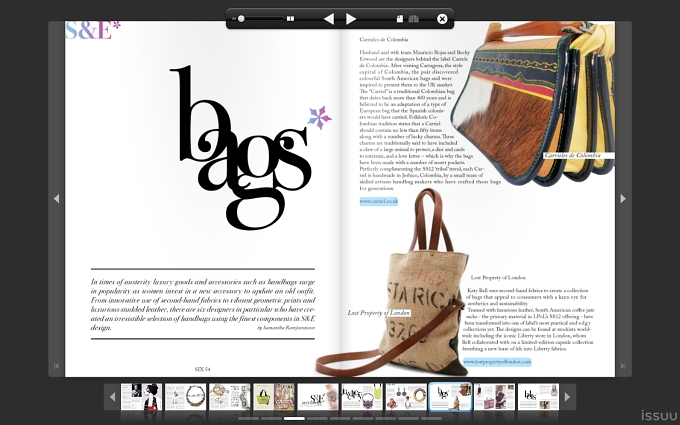Click the 'Lost Property of London' photo caption
680x425 pixels.
(x=379, y=313)
